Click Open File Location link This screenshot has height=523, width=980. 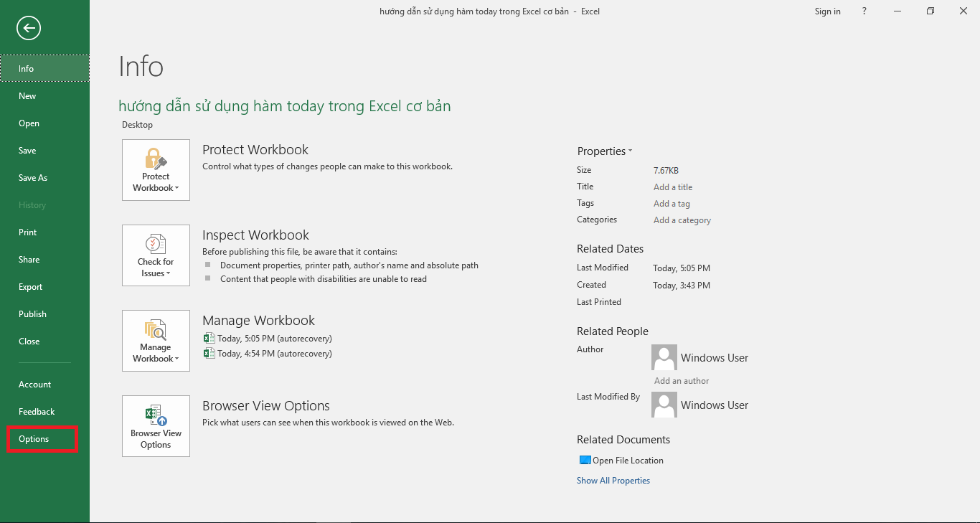click(x=628, y=461)
